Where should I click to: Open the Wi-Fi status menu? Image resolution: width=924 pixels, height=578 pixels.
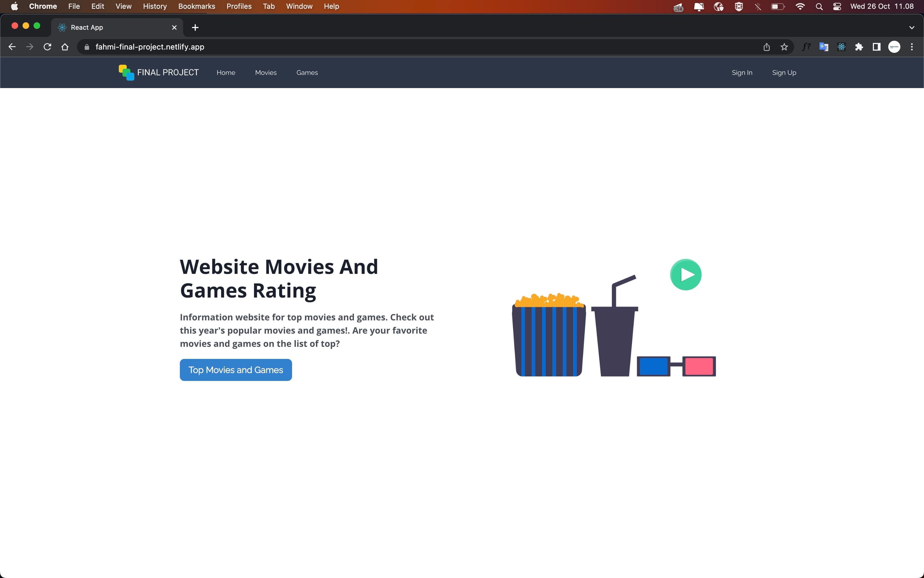pos(800,7)
